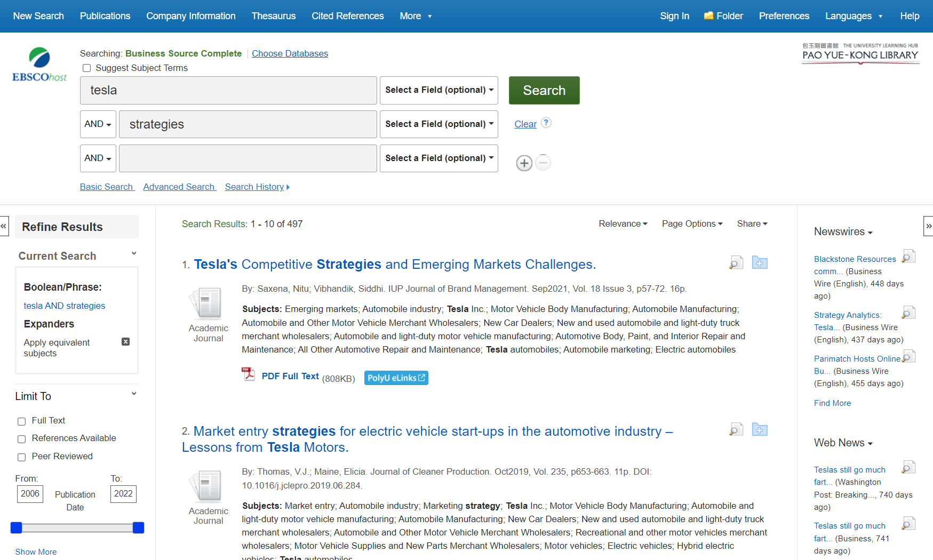Open the Publications menu item
The width and height of the screenshot is (933, 560).
(x=105, y=16)
